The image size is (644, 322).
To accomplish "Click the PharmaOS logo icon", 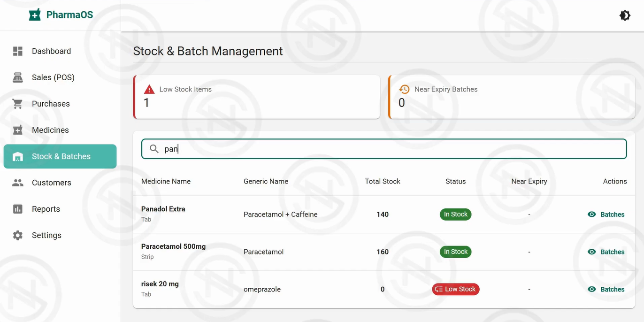I will point(35,15).
